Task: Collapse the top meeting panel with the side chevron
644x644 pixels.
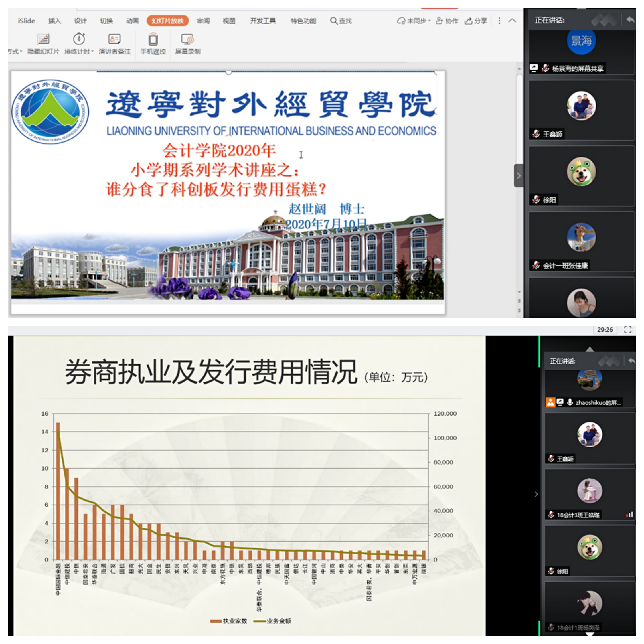Action: point(519,175)
